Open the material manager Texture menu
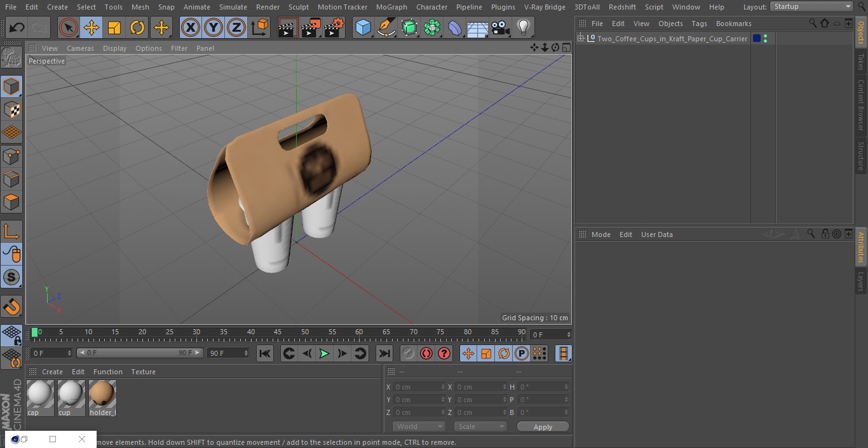This screenshot has width=868, height=448. click(x=143, y=372)
